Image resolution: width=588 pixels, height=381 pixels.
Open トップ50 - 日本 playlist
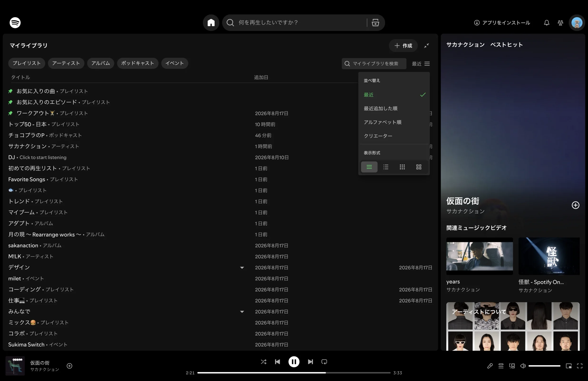[x=220, y=124]
